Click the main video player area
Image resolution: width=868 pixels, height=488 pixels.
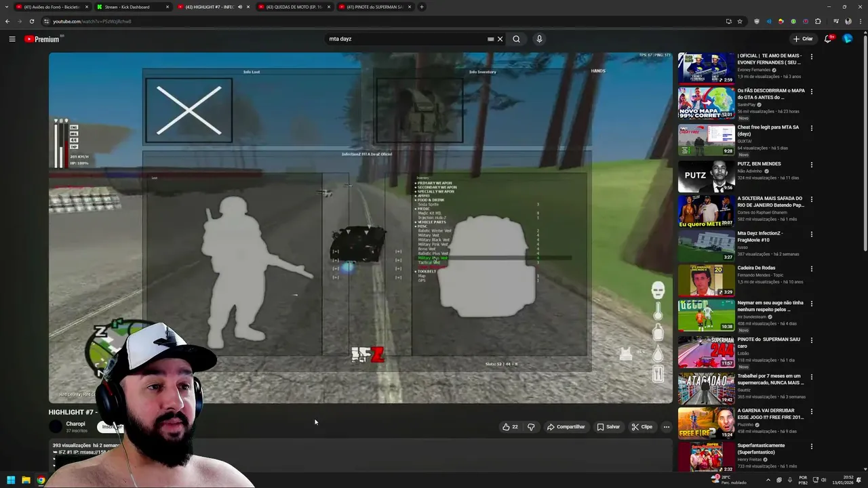(360, 228)
